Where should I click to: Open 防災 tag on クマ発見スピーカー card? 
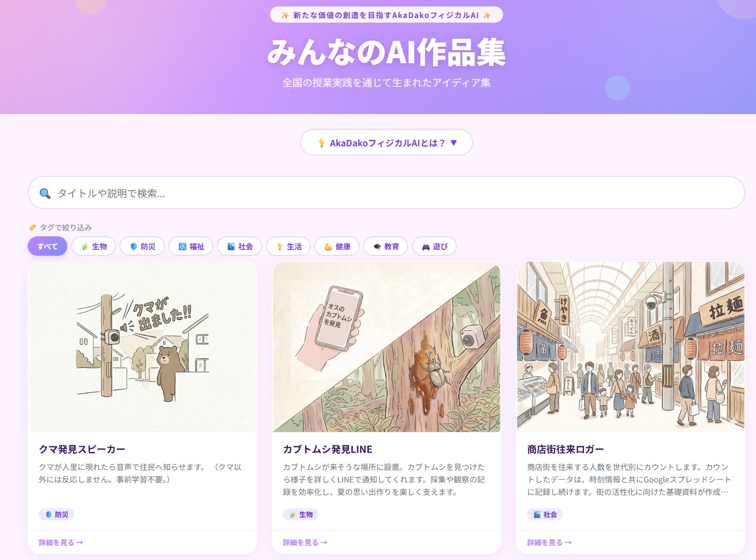[56, 514]
